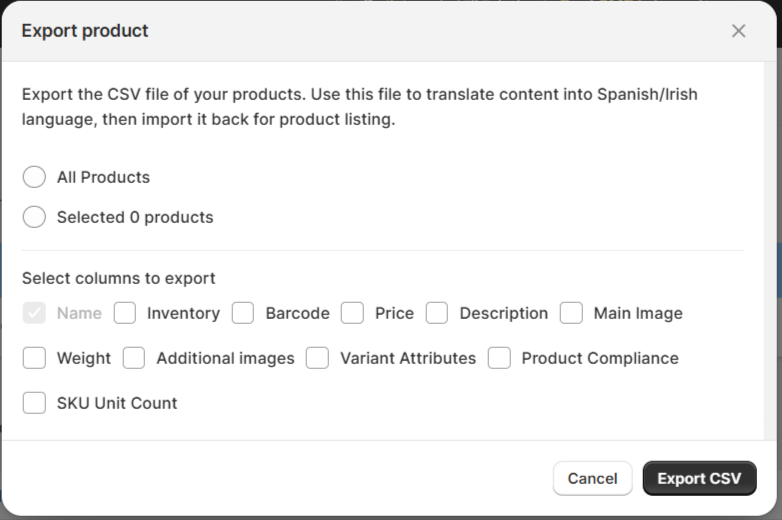The width and height of the screenshot is (782, 520).
Task: Enable the Main Image column checkbox
Action: pos(571,313)
